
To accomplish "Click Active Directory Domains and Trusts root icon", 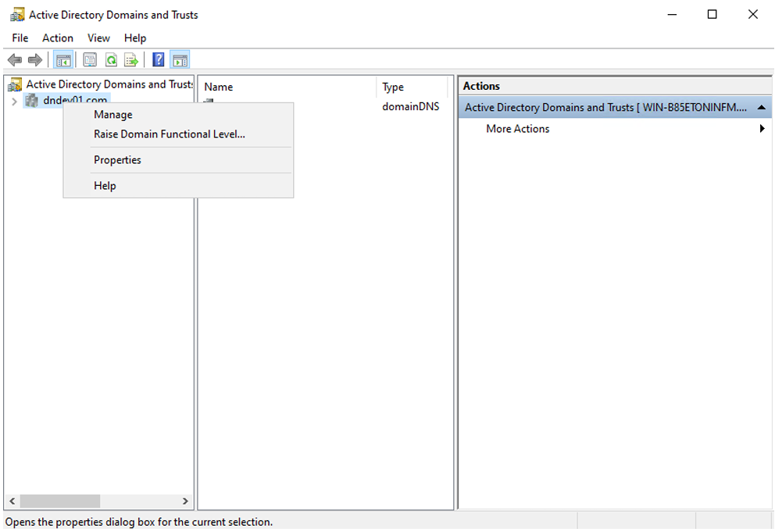I will click(16, 85).
